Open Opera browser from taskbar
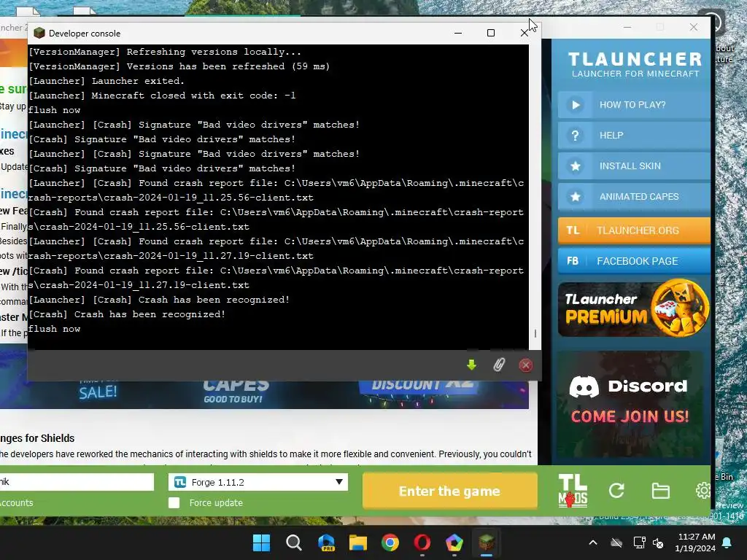Viewport: 747px width, 560px height. click(x=422, y=542)
